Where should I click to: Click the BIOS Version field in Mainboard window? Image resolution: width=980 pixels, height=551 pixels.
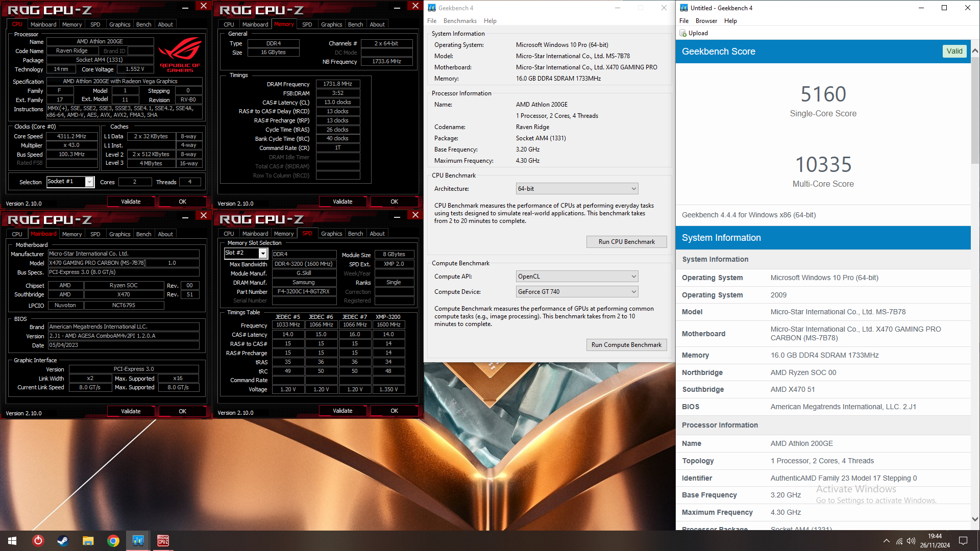pos(124,336)
